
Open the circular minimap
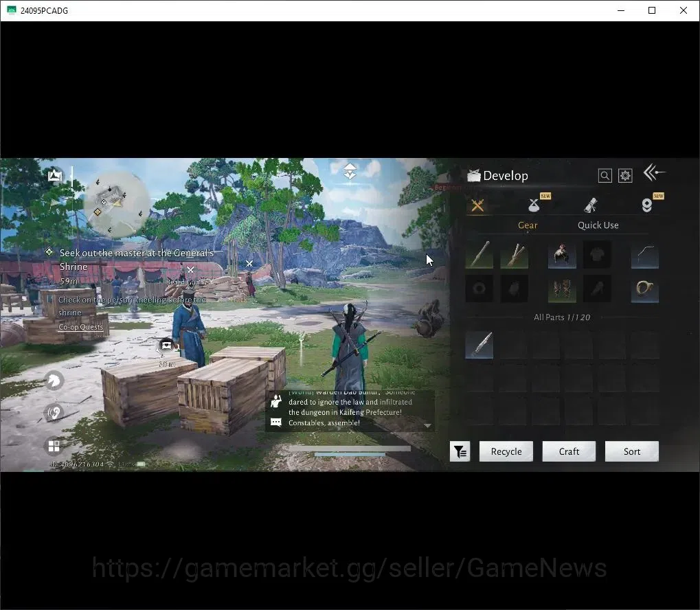[115, 205]
